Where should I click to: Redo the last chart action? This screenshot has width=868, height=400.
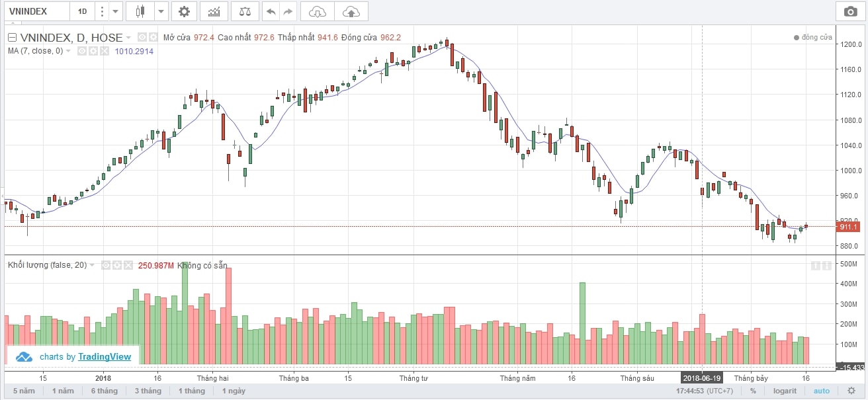[287, 11]
